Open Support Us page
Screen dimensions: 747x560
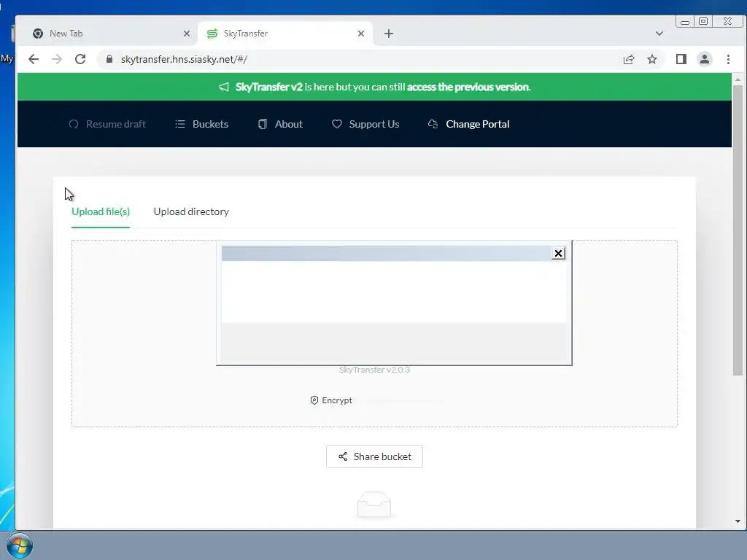click(365, 124)
